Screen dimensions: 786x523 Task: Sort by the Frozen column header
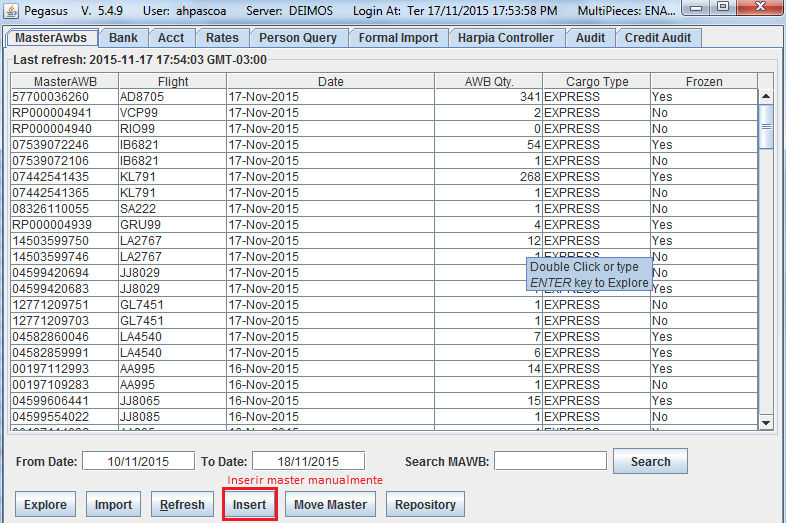coord(704,81)
